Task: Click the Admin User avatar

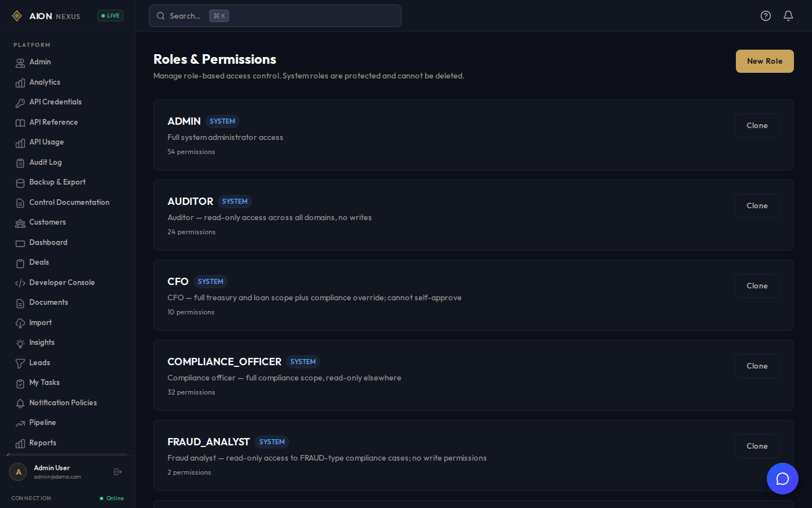Action: (18, 472)
